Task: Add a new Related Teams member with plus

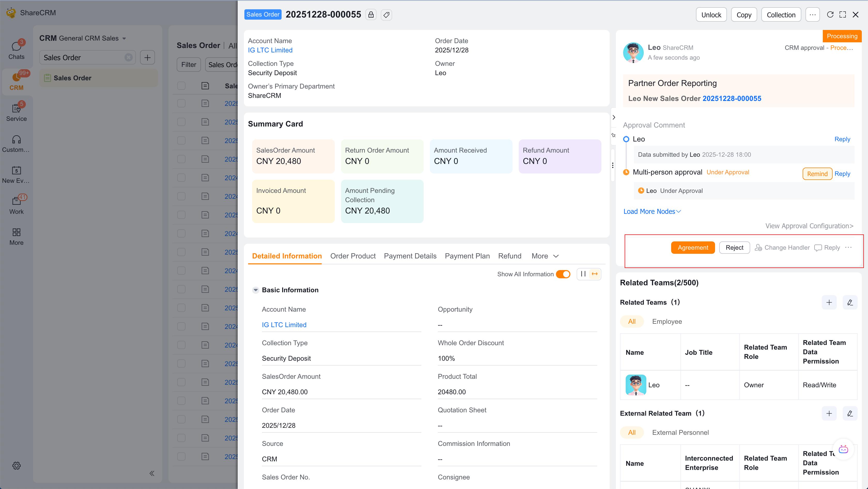Action: point(829,302)
